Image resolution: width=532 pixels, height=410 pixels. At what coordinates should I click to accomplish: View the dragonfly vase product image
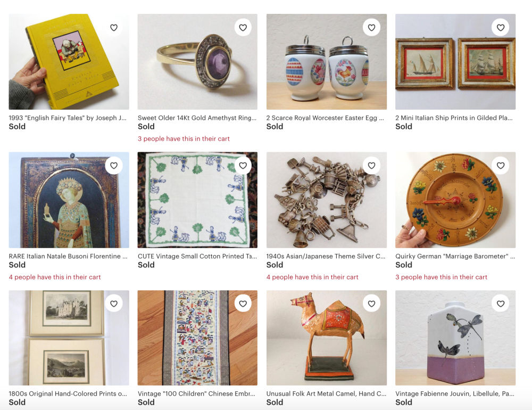(x=455, y=338)
